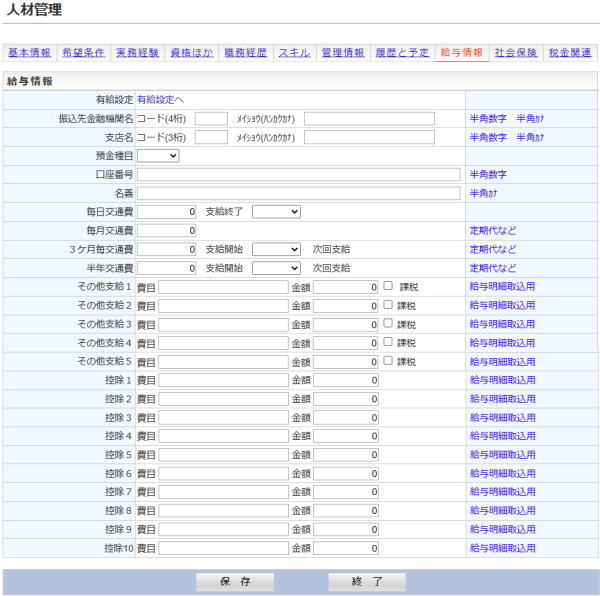Open 支給開始 dropdown in 半年交通費 row

276,268
